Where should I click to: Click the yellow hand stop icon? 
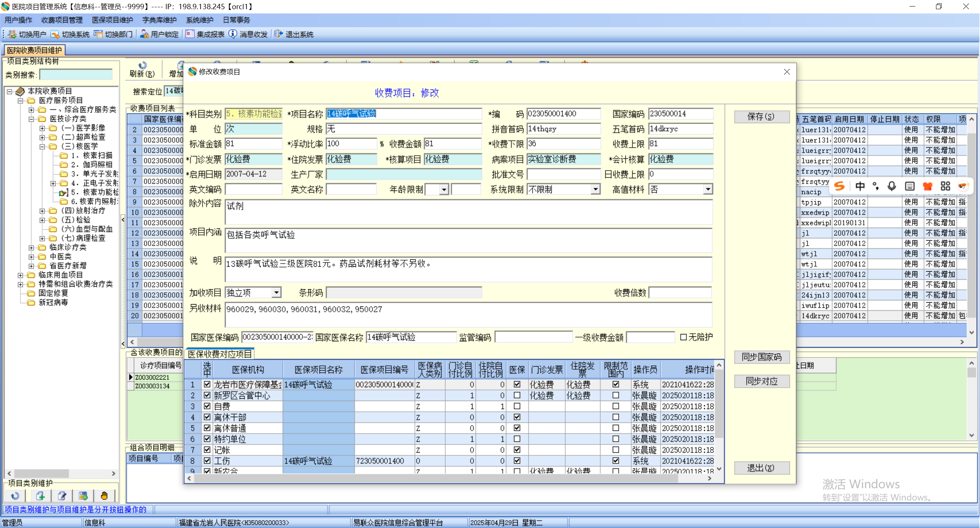tap(104, 496)
